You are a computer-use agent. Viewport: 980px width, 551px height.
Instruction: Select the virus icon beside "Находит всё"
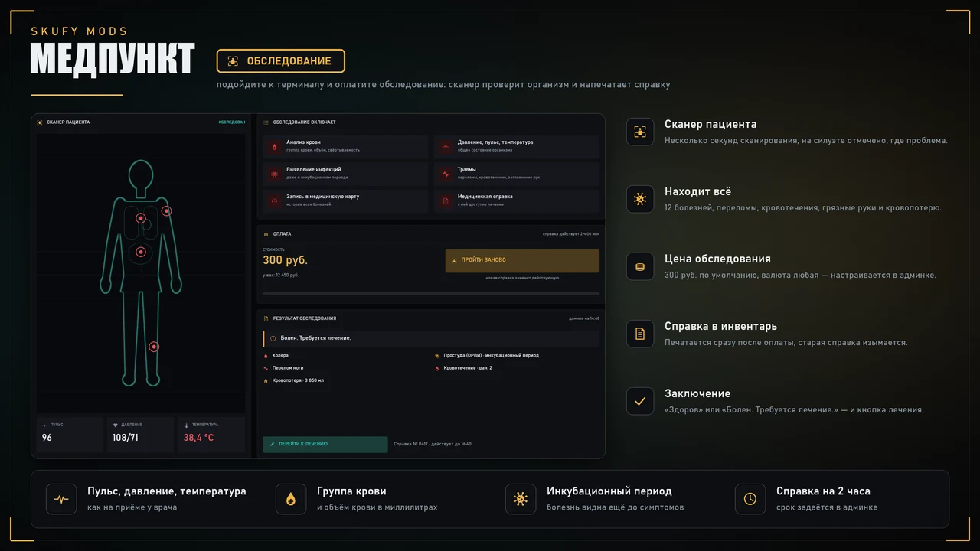[x=640, y=199]
